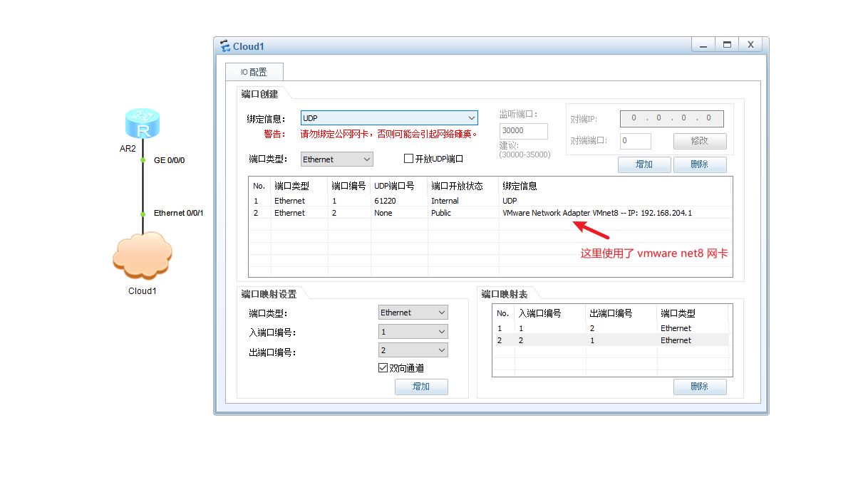Maximize the Cloud1 window
This screenshot has width=868, height=477.
point(727,44)
